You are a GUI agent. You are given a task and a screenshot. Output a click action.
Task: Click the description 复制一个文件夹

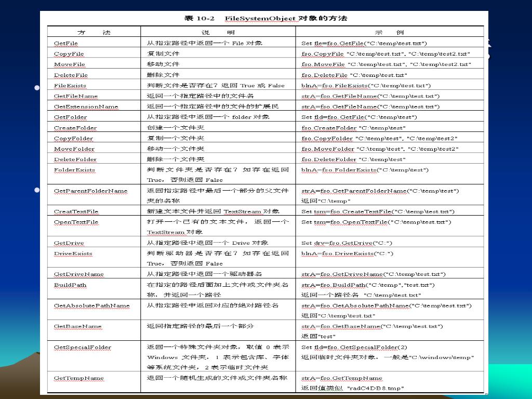(x=176, y=138)
